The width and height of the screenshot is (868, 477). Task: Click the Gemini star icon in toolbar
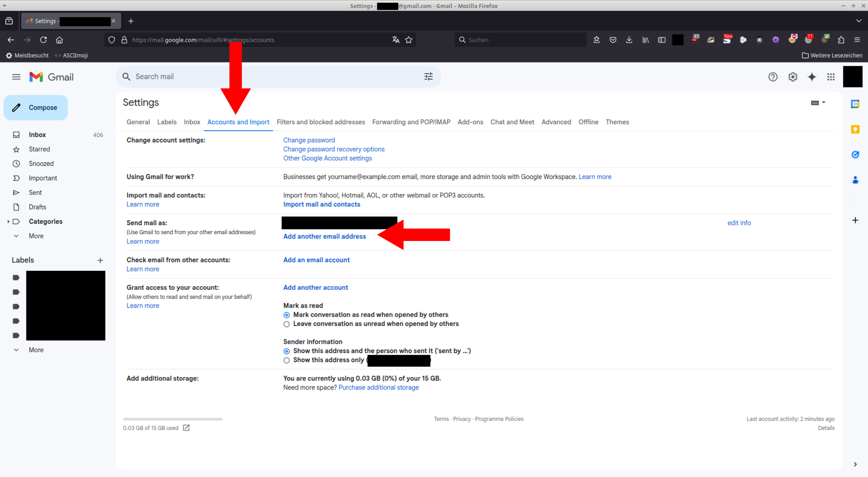812,76
